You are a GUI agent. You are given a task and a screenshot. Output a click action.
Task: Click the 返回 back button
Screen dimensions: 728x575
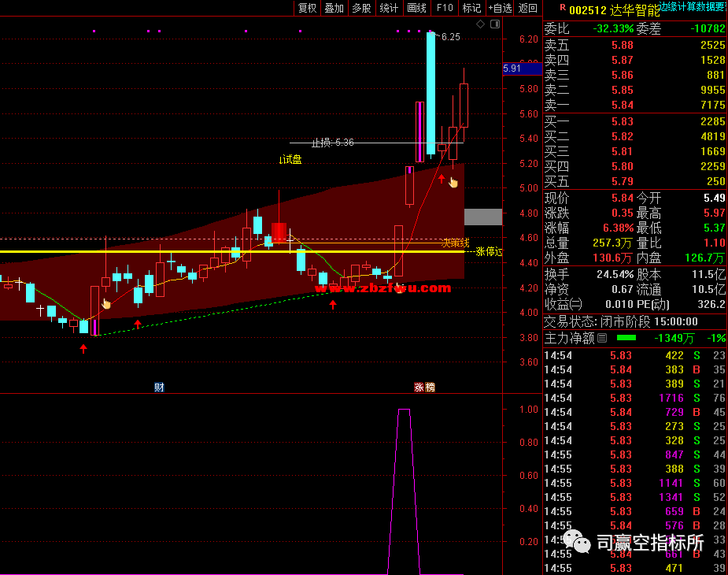point(528,8)
